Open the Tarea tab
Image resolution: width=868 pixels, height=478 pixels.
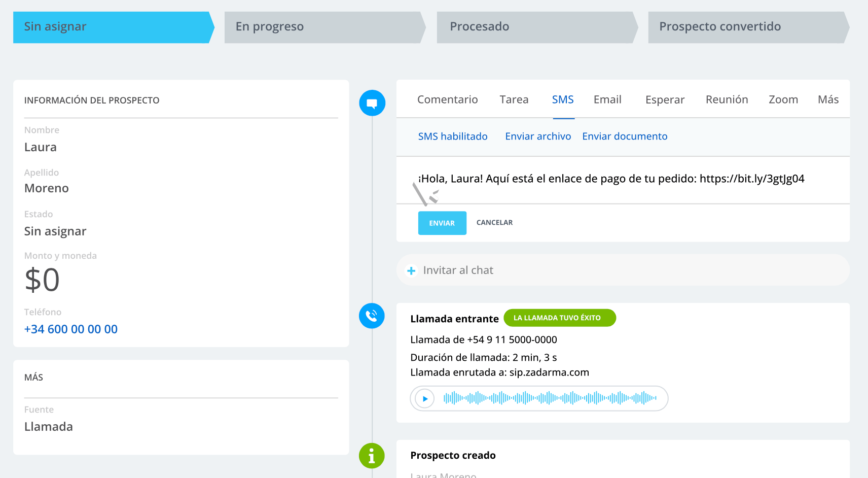(514, 99)
